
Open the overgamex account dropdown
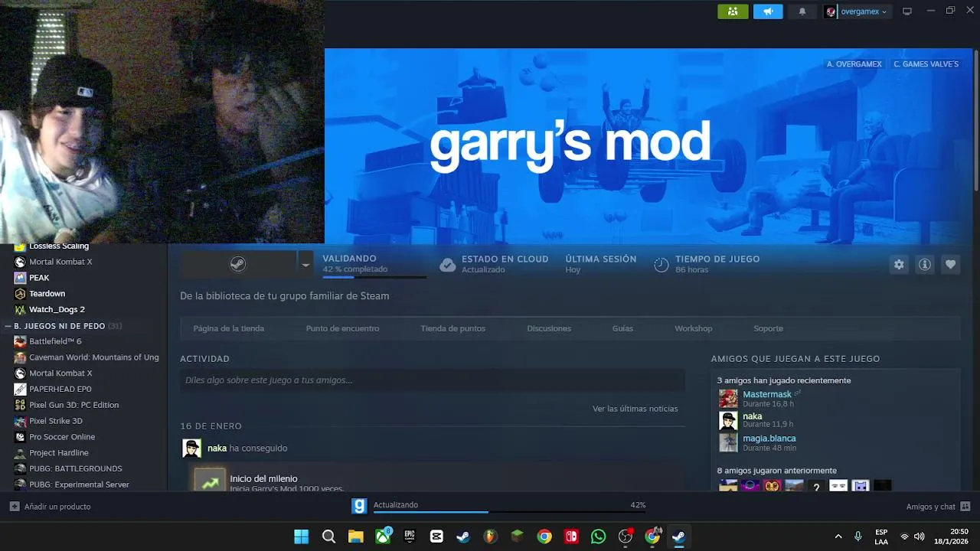857,11
